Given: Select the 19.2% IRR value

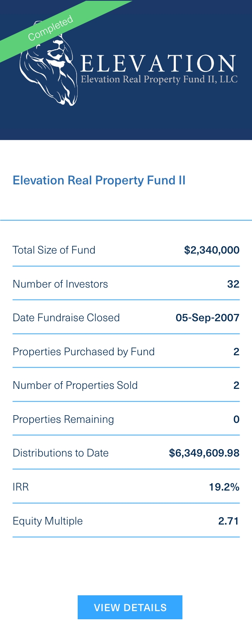Looking at the screenshot, I should coord(224,487).
